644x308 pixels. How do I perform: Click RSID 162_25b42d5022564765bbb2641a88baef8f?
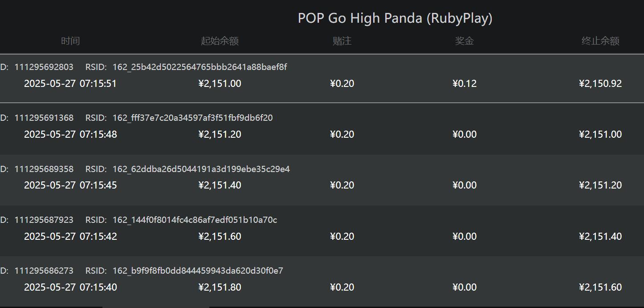pyautogui.click(x=200, y=67)
